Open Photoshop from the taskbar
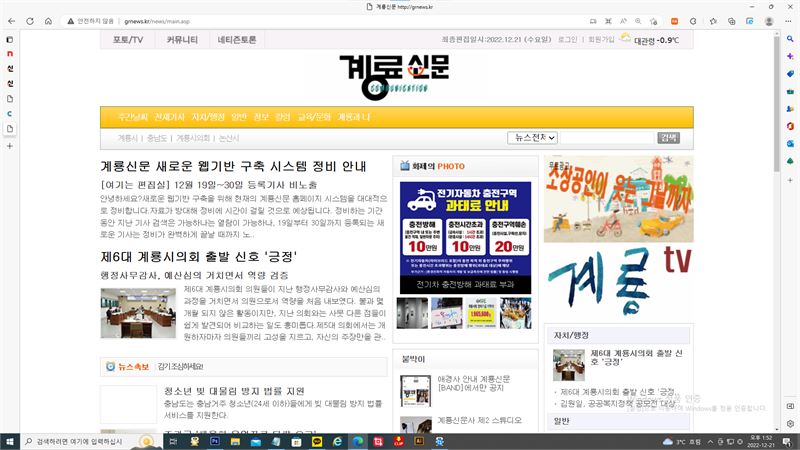The image size is (800, 450). (x=215, y=441)
